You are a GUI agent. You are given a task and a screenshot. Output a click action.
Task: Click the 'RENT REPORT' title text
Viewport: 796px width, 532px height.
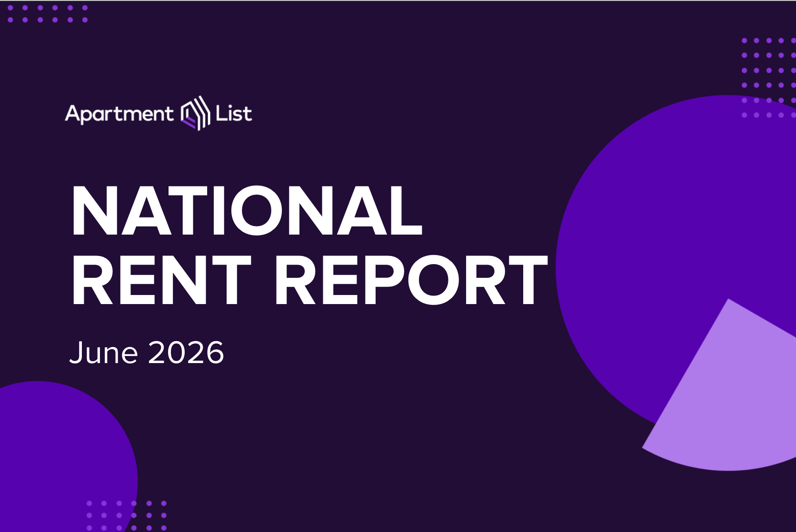[x=309, y=280]
